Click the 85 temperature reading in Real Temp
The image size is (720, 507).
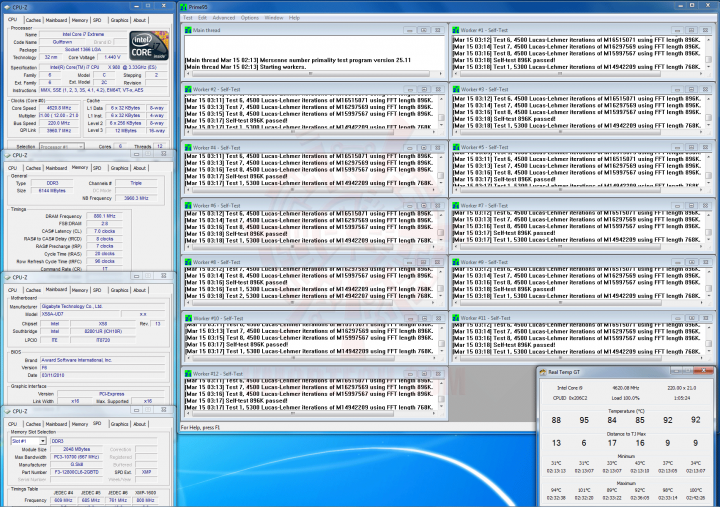(640, 420)
